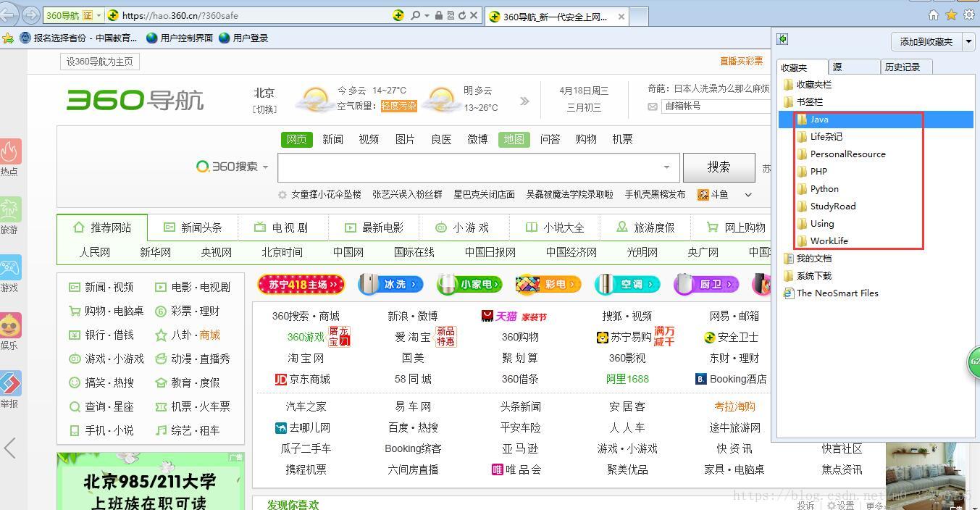Click the 京东商城 JD link
This screenshot has width=980, height=510.
pos(302,379)
